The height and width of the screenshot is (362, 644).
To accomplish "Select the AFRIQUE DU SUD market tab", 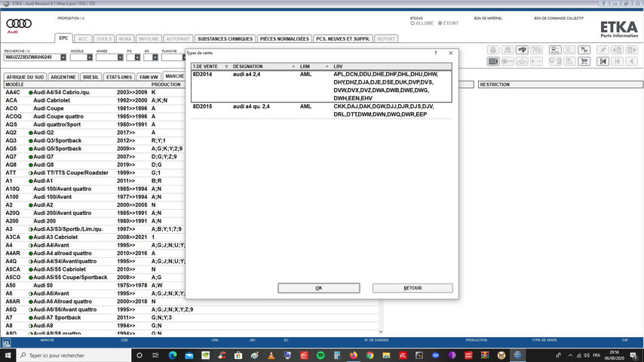I will [x=25, y=77].
